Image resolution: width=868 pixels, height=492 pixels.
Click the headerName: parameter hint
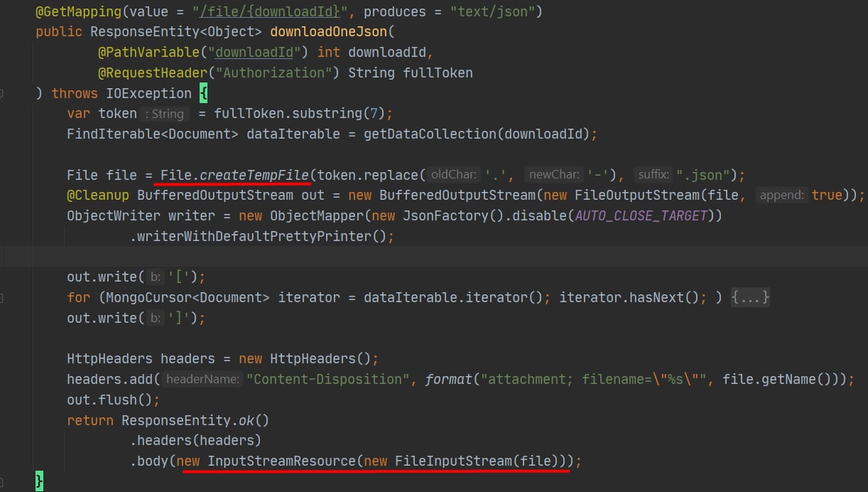[x=202, y=379]
